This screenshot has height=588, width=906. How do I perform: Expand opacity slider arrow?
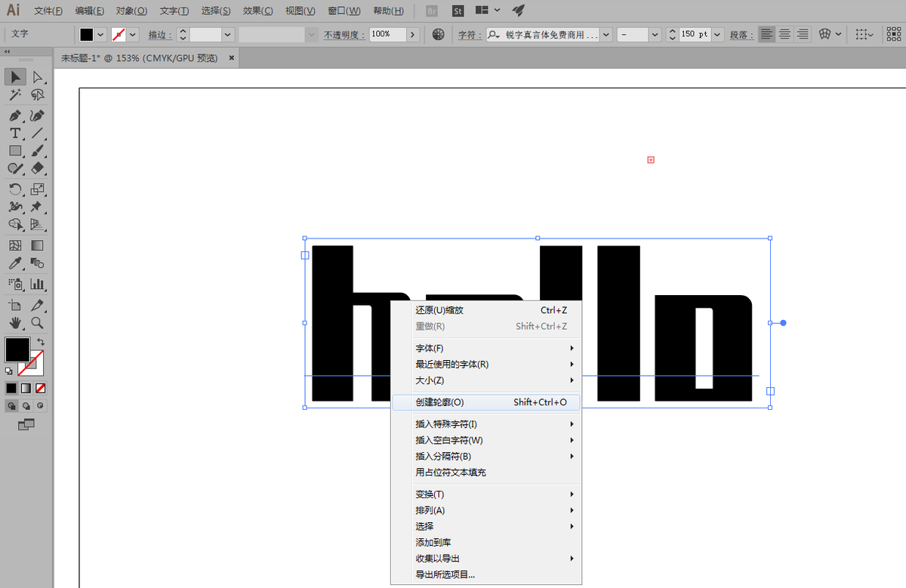413,35
